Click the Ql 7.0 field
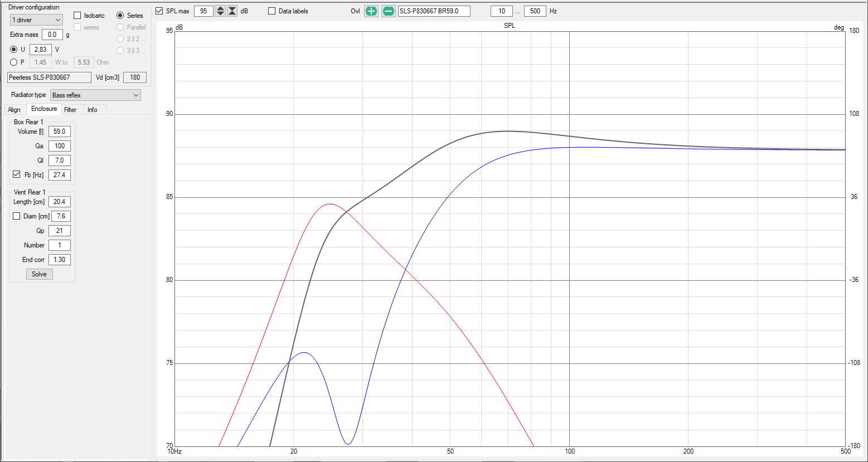 [x=60, y=161]
